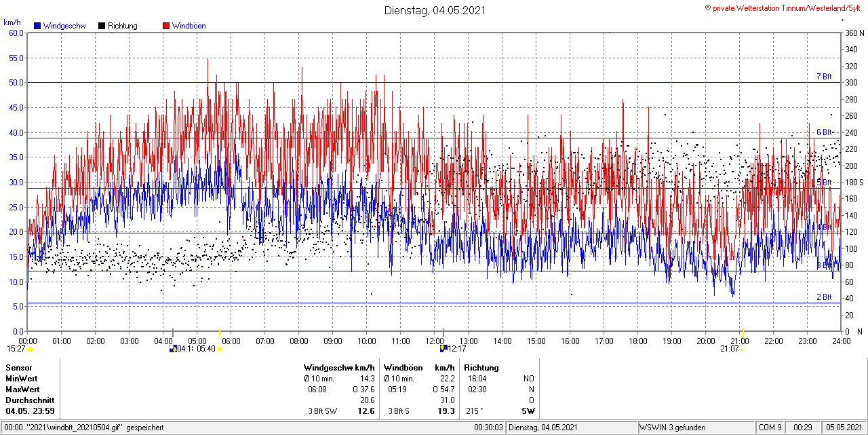Click the black Richtung legend swatch

click(x=101, y=26)
